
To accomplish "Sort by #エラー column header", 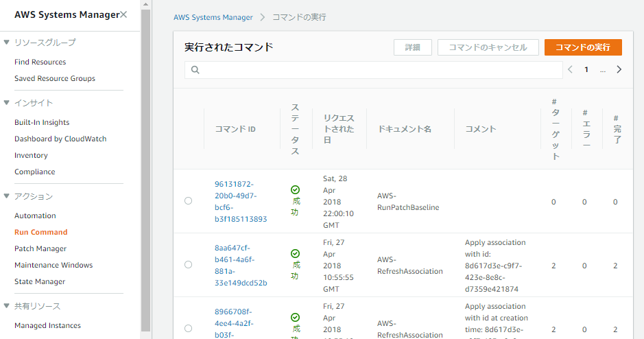I will pyautogui.click(x=586, y=129).
